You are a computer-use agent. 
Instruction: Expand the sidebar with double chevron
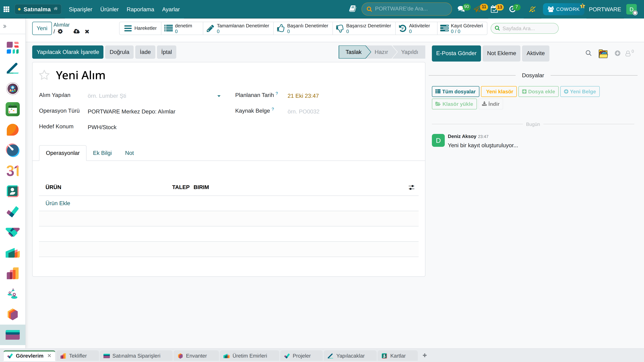[x=5, y=26]
